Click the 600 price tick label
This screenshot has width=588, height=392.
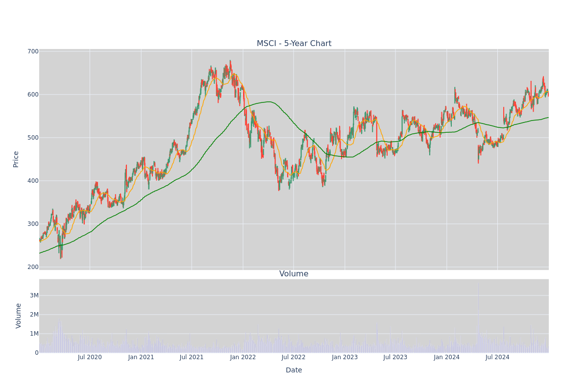(33, 95)
